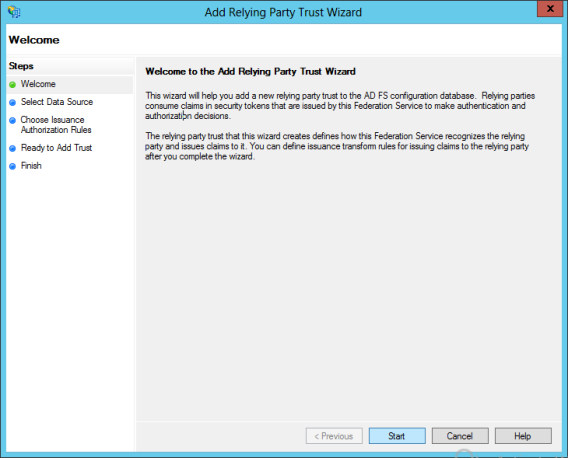Click the Add Relying Party Trust Wizard title text

pos(283,12)
